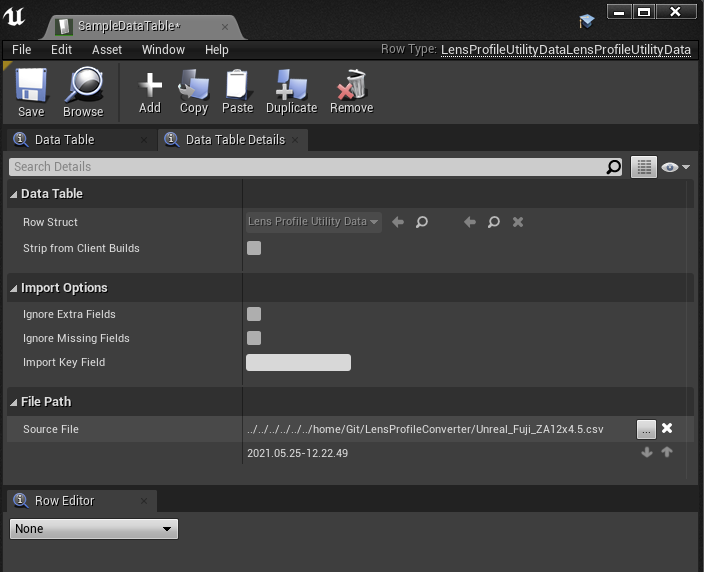Screen dimensions: 704x572
Task: Duplicate the selected row
Action: point(291,92)
